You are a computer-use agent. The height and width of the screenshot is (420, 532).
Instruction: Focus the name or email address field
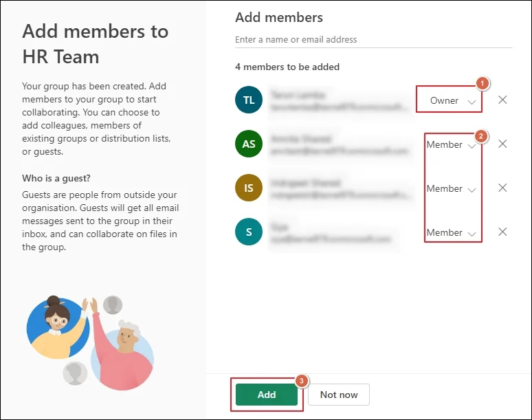coord(373,40)
